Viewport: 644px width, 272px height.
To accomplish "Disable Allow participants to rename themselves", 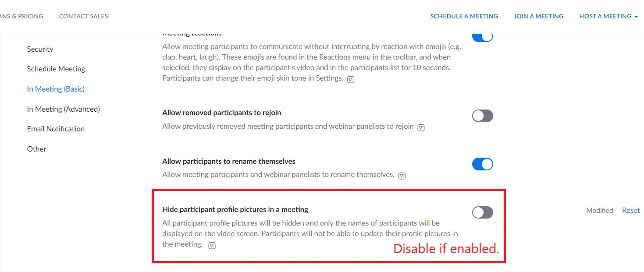I will 482,164.
